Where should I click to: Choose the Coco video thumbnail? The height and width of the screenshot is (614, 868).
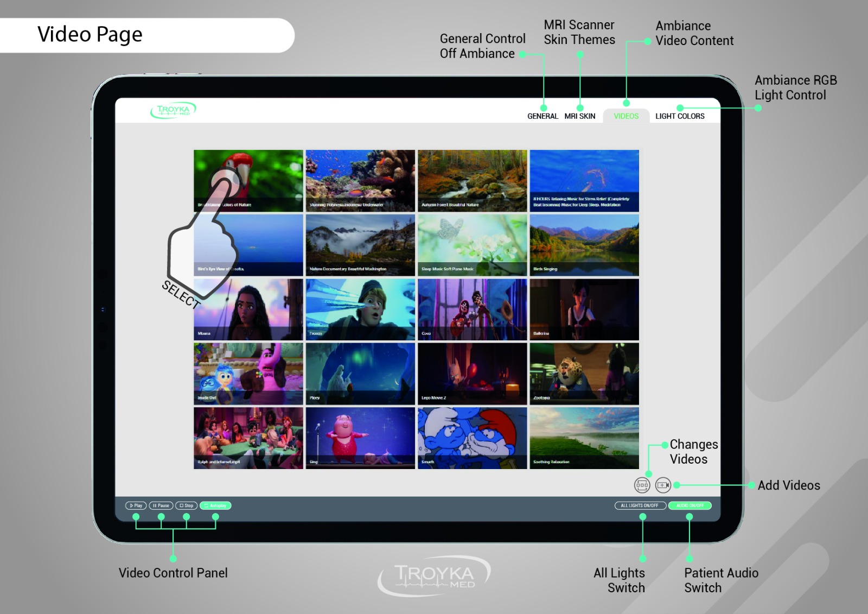pos(472,309)
